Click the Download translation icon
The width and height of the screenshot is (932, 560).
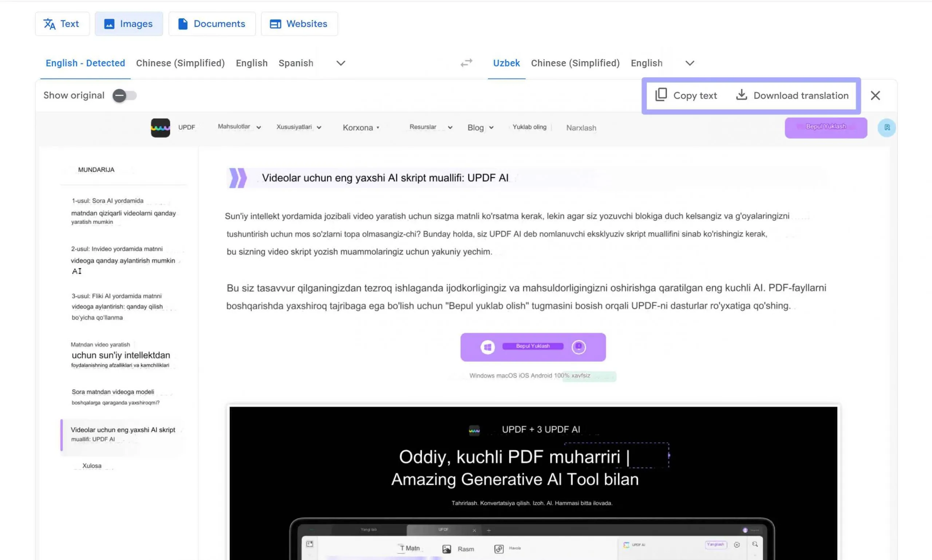coord(741,95)
